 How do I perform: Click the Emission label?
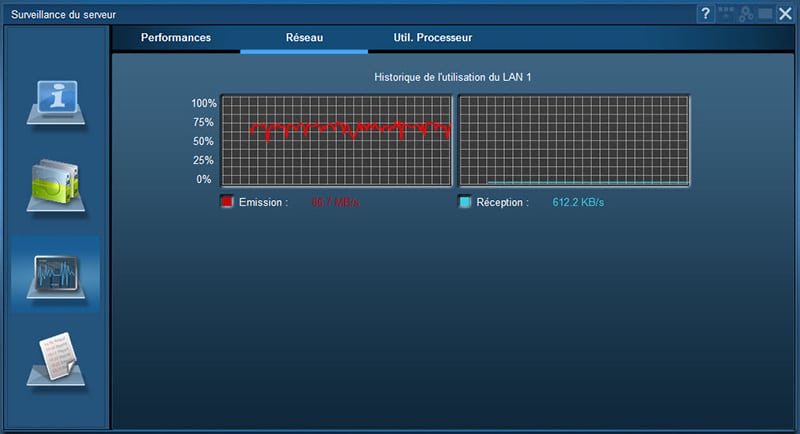click(x=263, y=202)
